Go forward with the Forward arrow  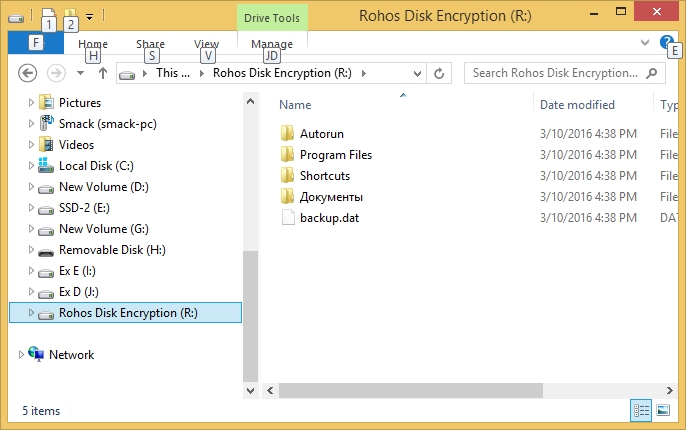56,73
